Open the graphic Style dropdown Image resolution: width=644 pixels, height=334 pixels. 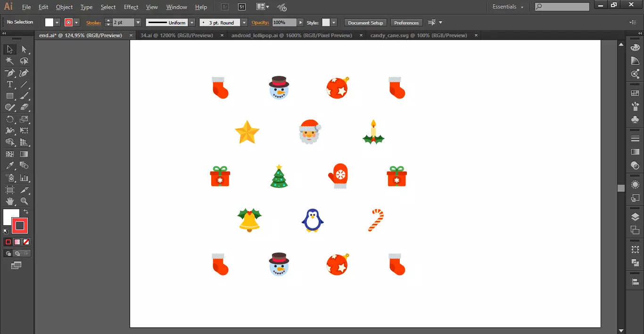pyautogui.click(x=334, y=23)
